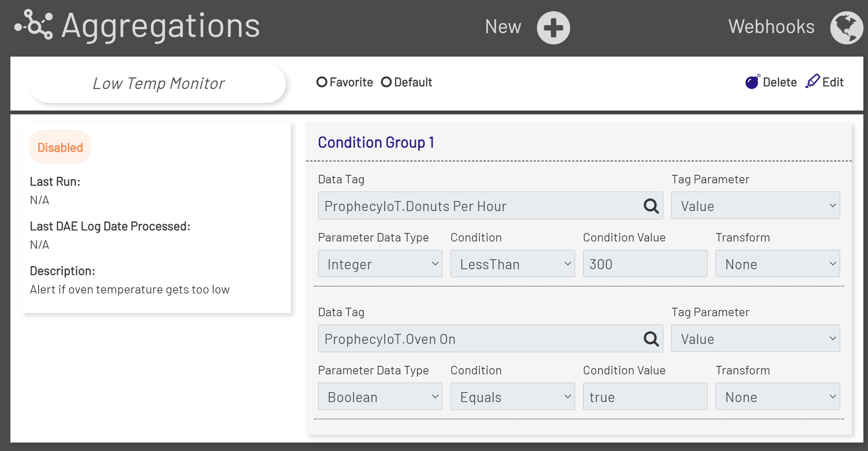Search tags for Donuts Per Hour field
The height and width of the screenshot is (451, 868).
651,206
